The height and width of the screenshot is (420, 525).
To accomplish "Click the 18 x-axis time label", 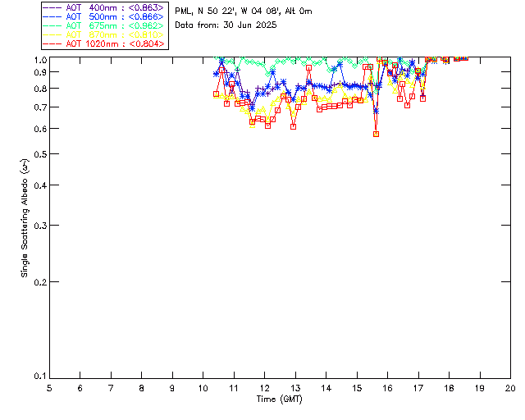I will point(449,389).
